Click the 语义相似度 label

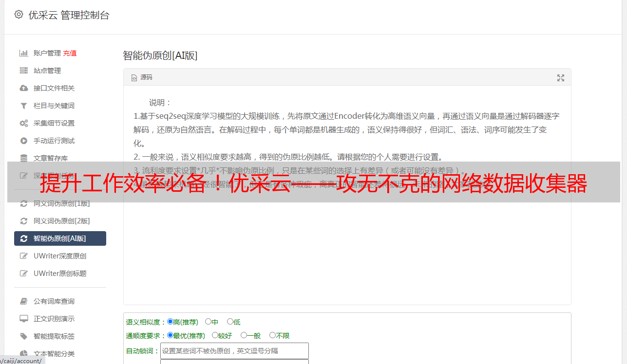click(146, 322)
